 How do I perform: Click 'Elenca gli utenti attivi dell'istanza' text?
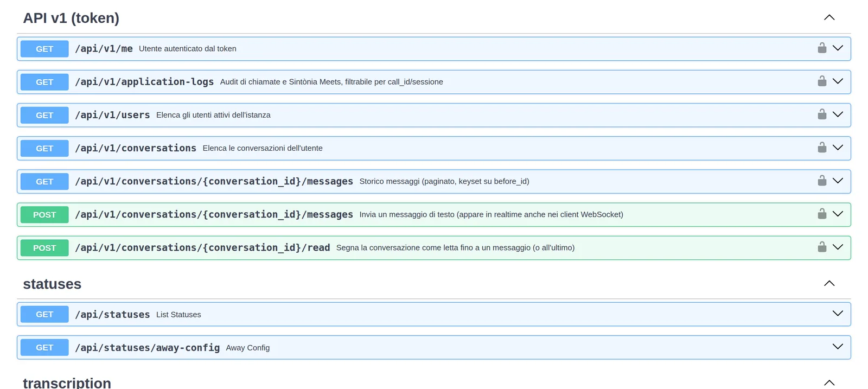213,114
